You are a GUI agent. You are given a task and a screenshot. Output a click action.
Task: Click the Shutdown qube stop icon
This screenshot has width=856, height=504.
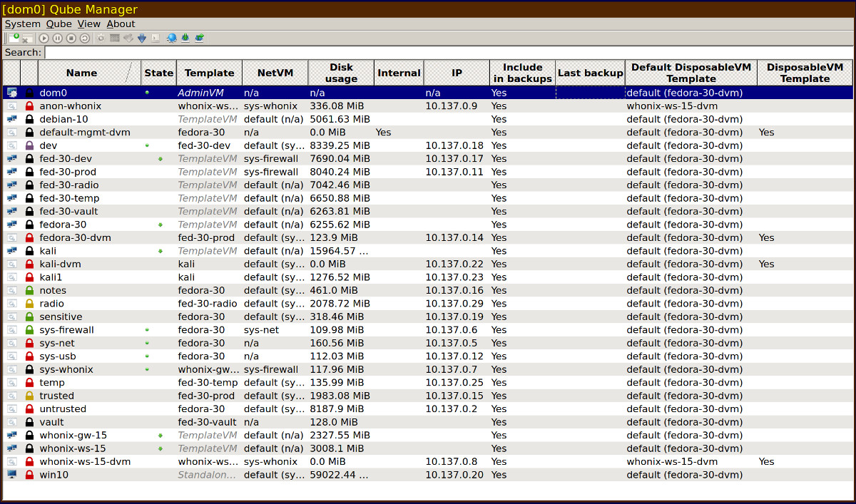[71, 38]
